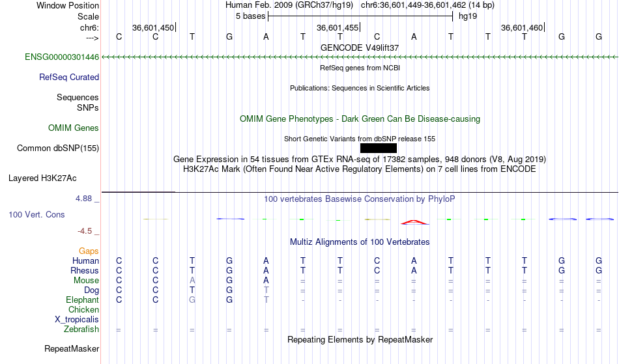Select the RepeatMasker track label

72,348
